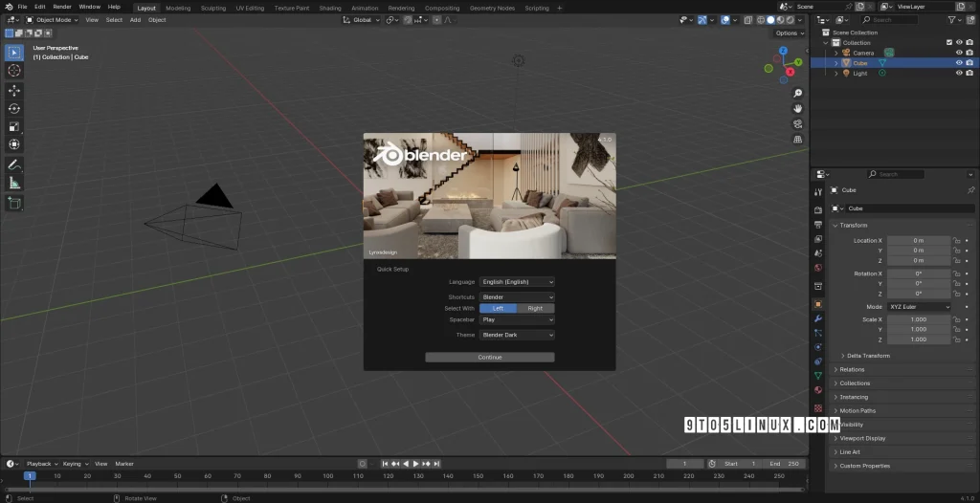Open the Shortcuts dropdown
This screenshot has width=980, height=503.
click(x=517, y=296)
